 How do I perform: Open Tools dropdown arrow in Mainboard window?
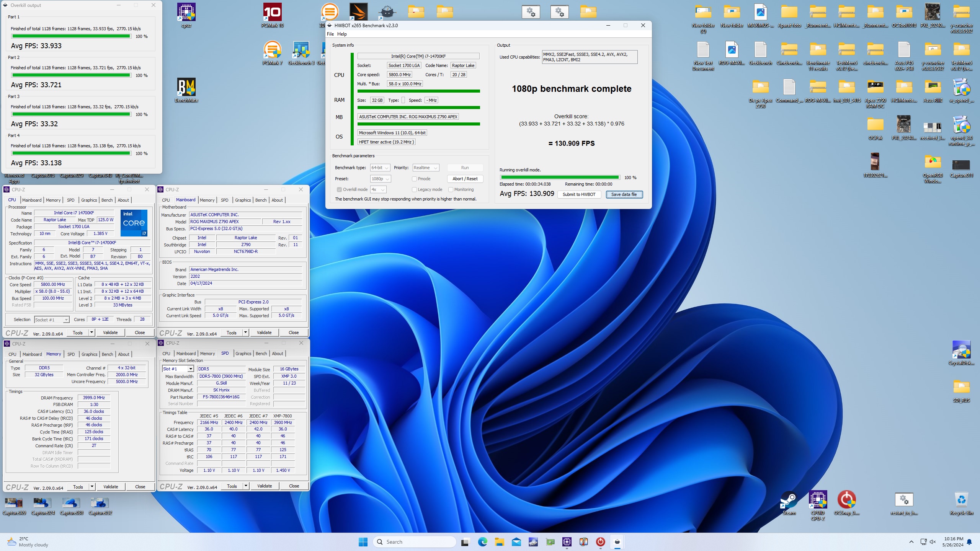point(246,333)
